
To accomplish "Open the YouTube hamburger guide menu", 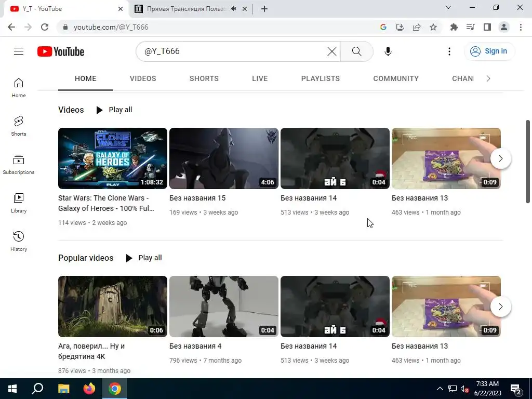I will point(19,51).
